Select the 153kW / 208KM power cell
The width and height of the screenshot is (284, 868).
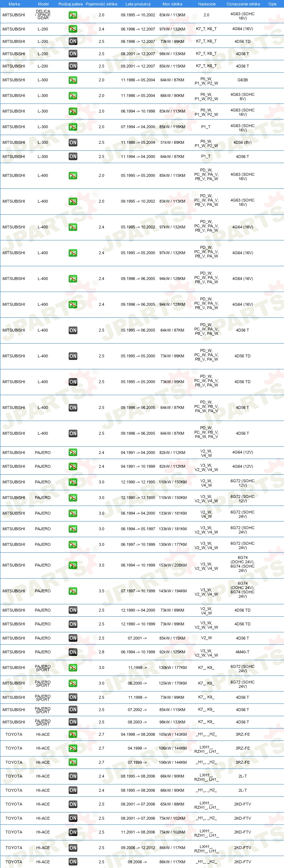click(x=173, y=565)
